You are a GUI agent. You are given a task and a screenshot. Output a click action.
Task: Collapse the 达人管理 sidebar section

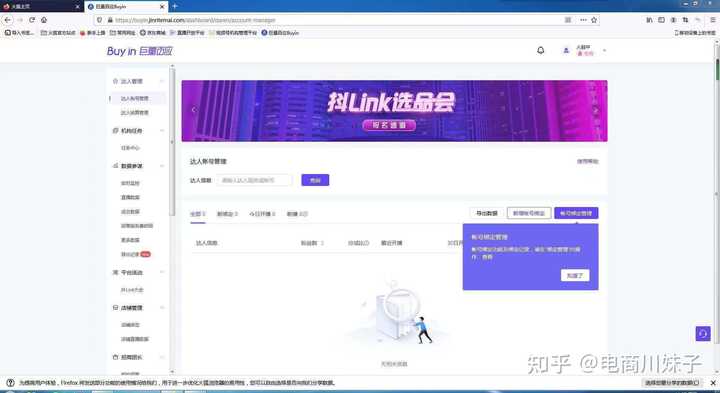pos(162,81)
